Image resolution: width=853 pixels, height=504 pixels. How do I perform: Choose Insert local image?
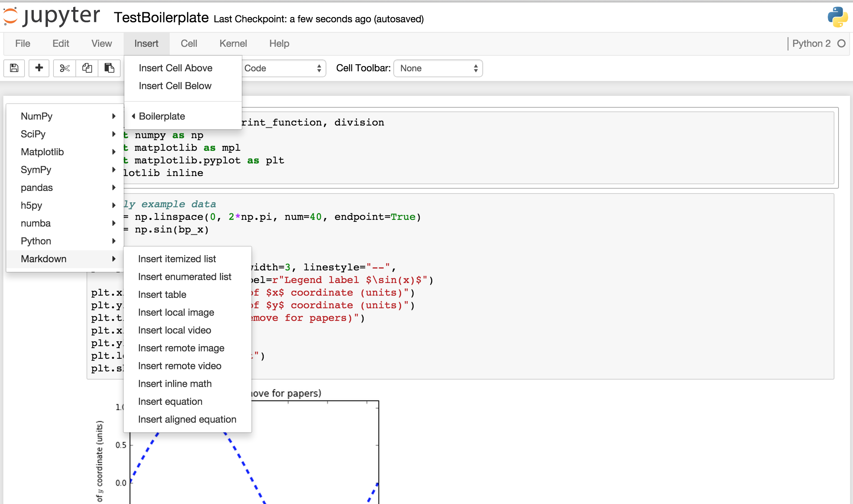188,312
